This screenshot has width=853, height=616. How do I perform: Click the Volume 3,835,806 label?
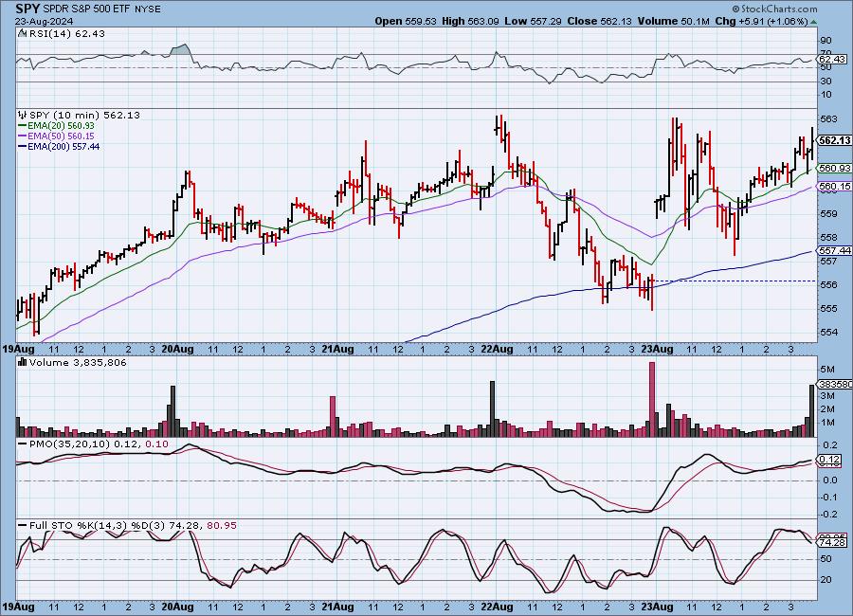coord(78,362)
